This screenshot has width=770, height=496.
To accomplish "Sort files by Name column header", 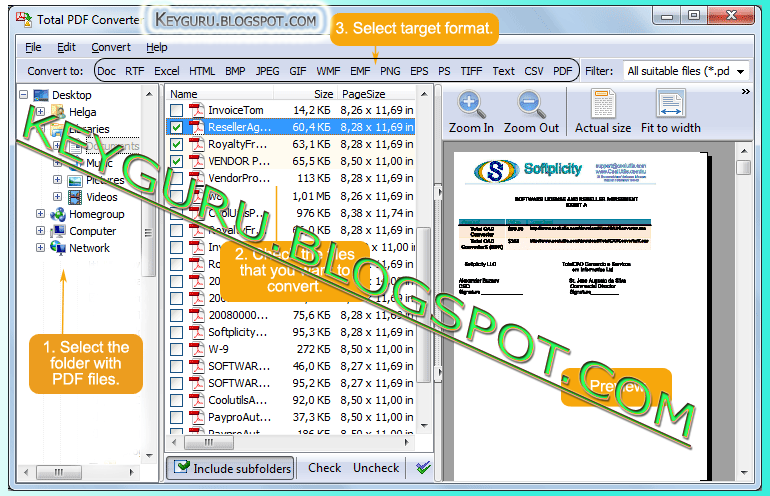I will tap(220, 94).
